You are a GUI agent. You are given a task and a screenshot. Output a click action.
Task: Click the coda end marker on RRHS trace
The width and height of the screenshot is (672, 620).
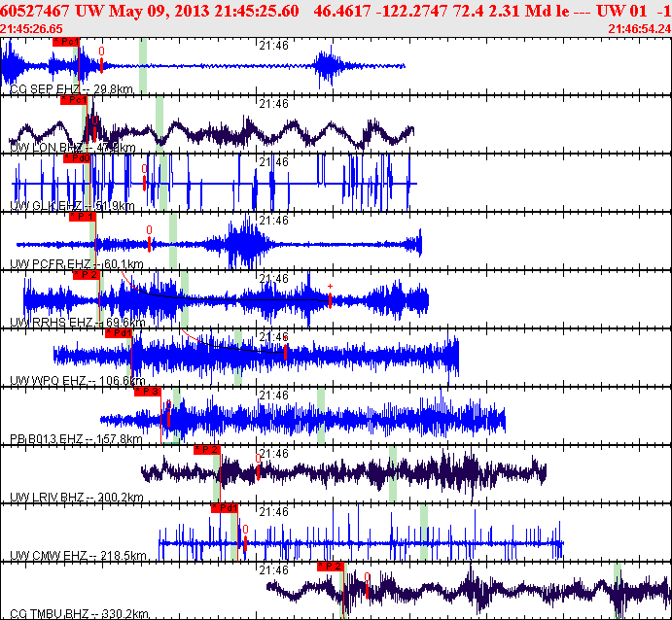pyautogui.click(x=330, y=300)
